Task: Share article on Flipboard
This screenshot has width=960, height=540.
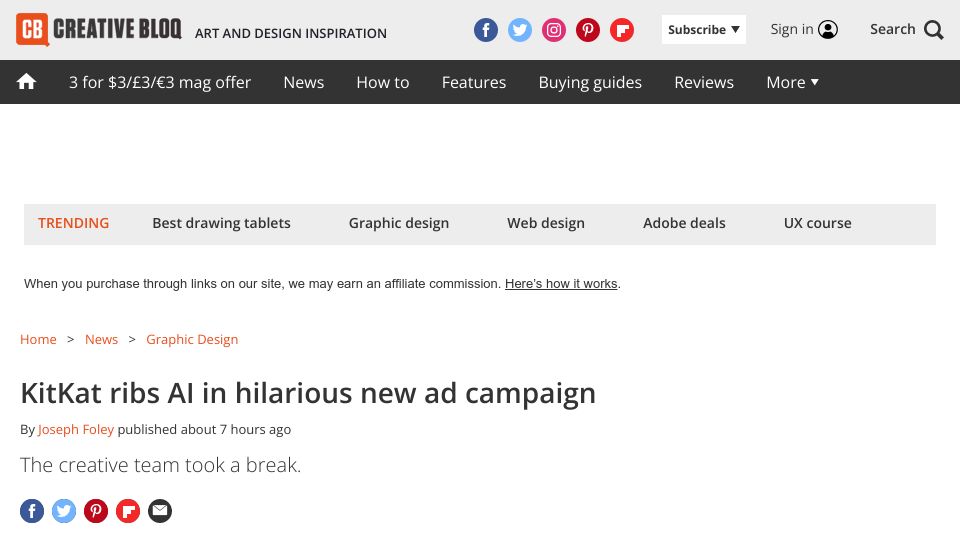Action: coord(128,511)
